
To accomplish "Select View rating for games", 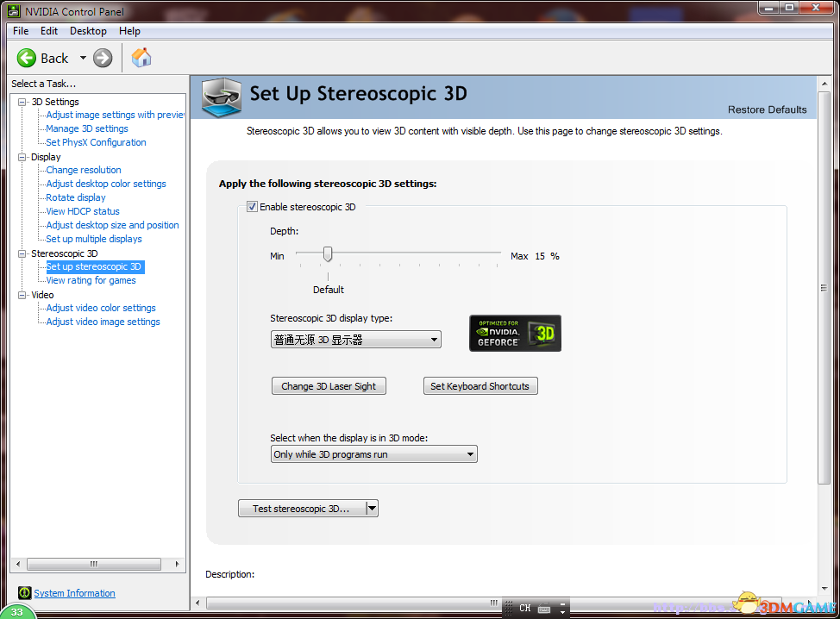I will tap(91, 280).
